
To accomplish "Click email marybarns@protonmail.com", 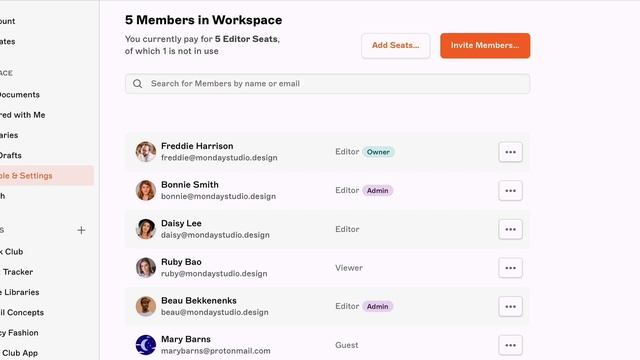I will tap(216, 351).
